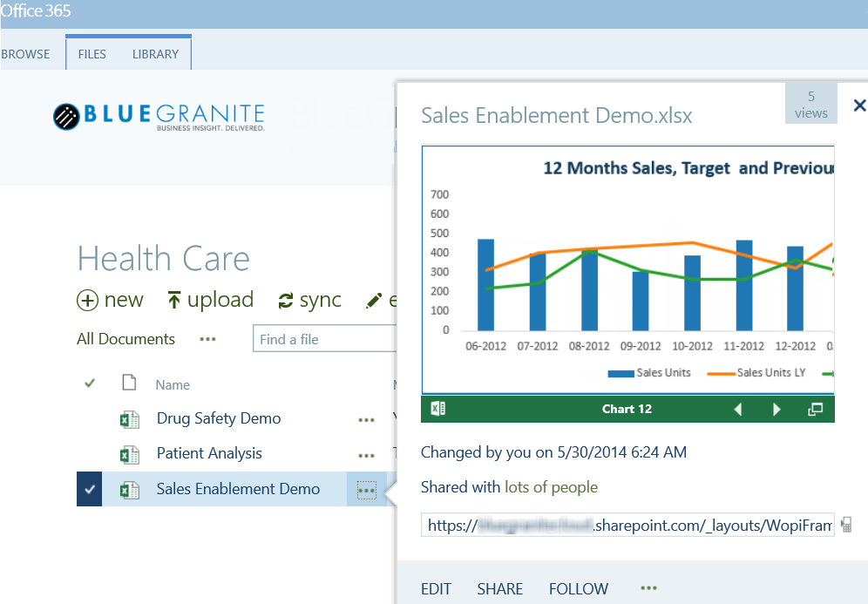Open preview in full-screen pop-out view
The image size is (868, 604).
[816, 409]
